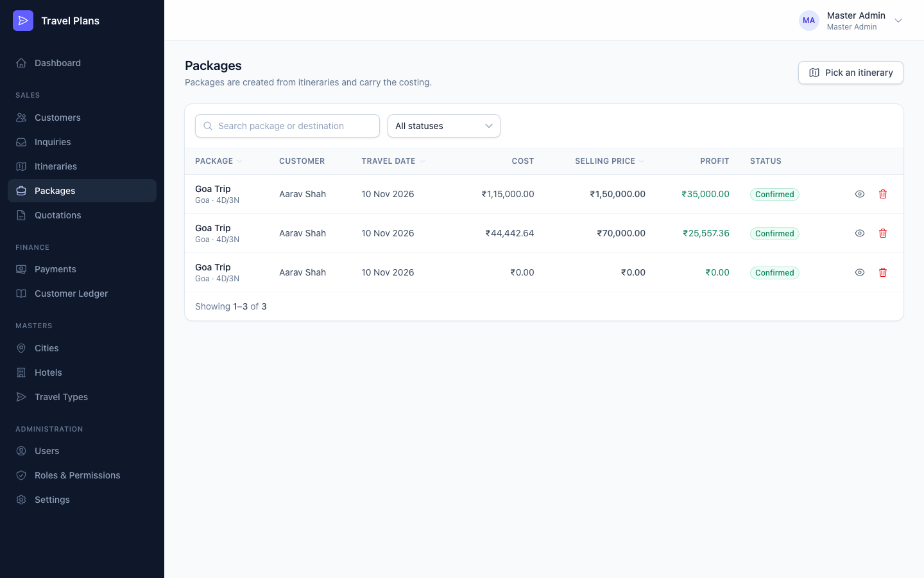Navigate to Inquiries
The height and width of the screenshot is (578, 924).
[82, 142]
